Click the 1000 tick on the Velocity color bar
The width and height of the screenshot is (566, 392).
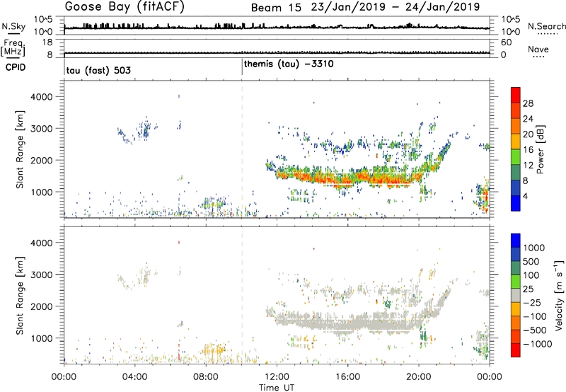click(533, 248)
